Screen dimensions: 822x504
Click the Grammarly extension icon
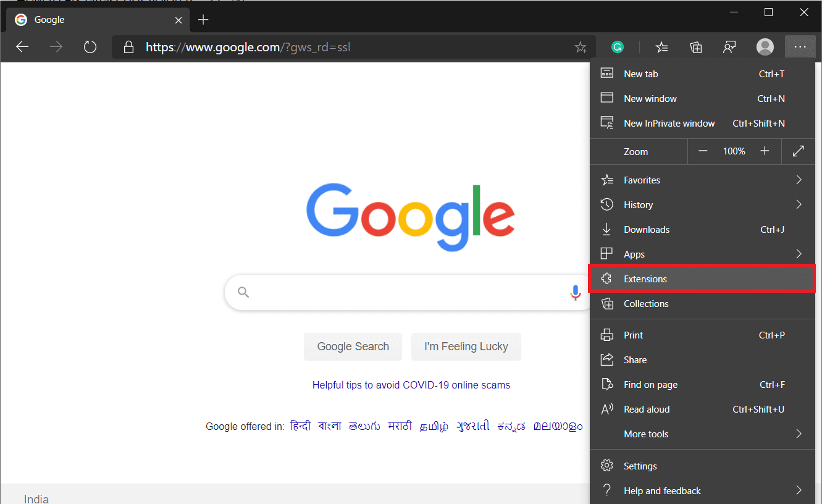coord(617,47)
